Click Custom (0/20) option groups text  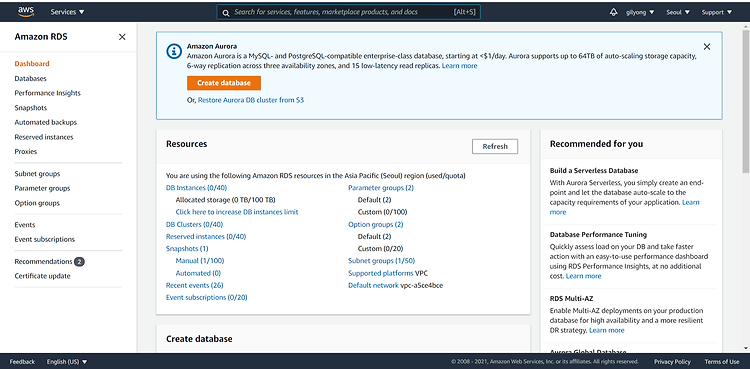point(381,248)
